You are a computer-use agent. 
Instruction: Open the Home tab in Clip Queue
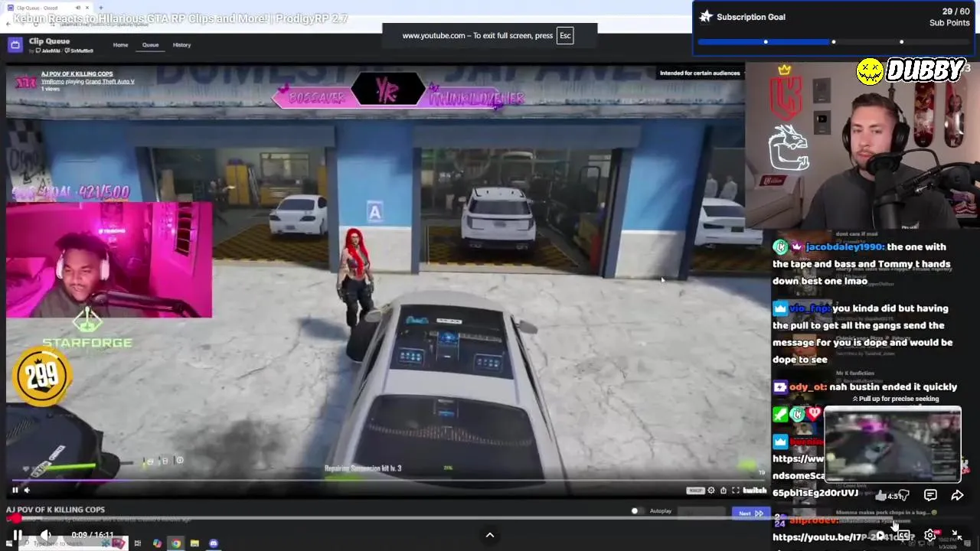(120, 45)
